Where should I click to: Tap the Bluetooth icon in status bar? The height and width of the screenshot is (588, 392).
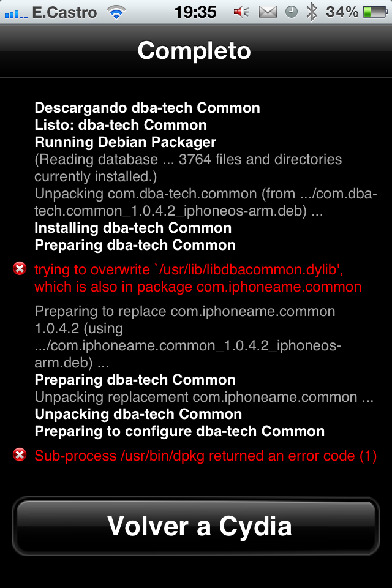point(311,12)
